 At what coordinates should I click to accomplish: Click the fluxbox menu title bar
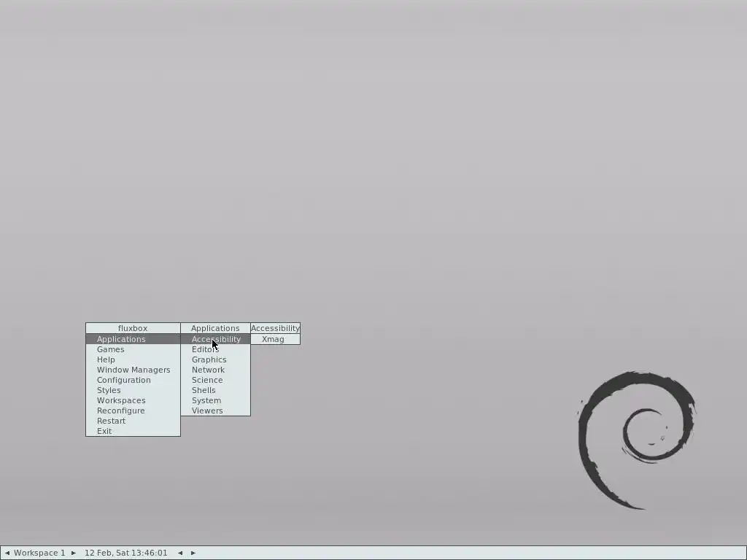coord(133,328)
